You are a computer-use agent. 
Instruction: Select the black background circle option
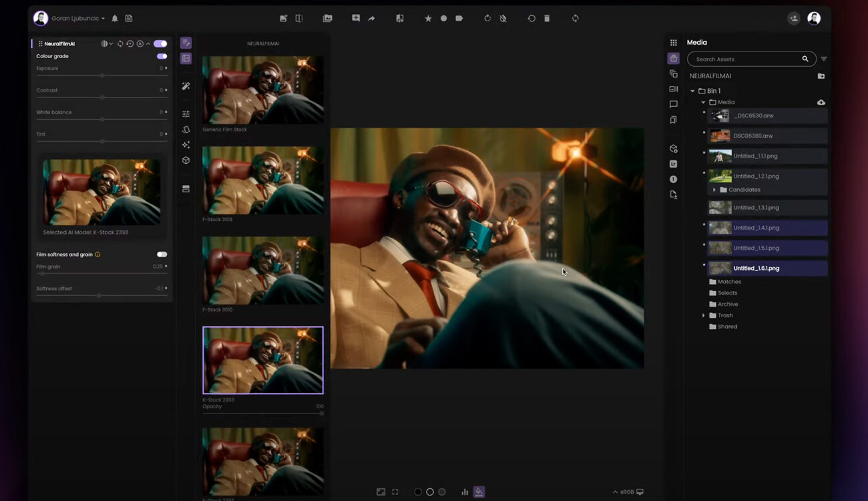[418, 492]
